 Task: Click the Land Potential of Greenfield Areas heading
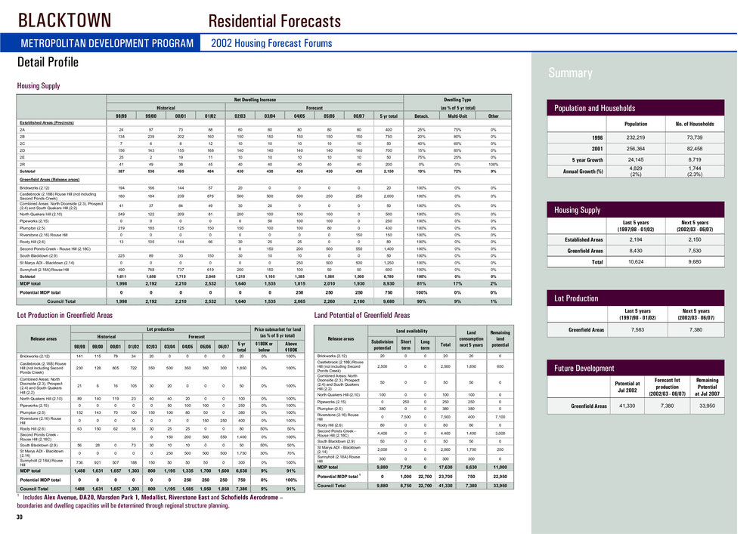[x=362, y=316]
